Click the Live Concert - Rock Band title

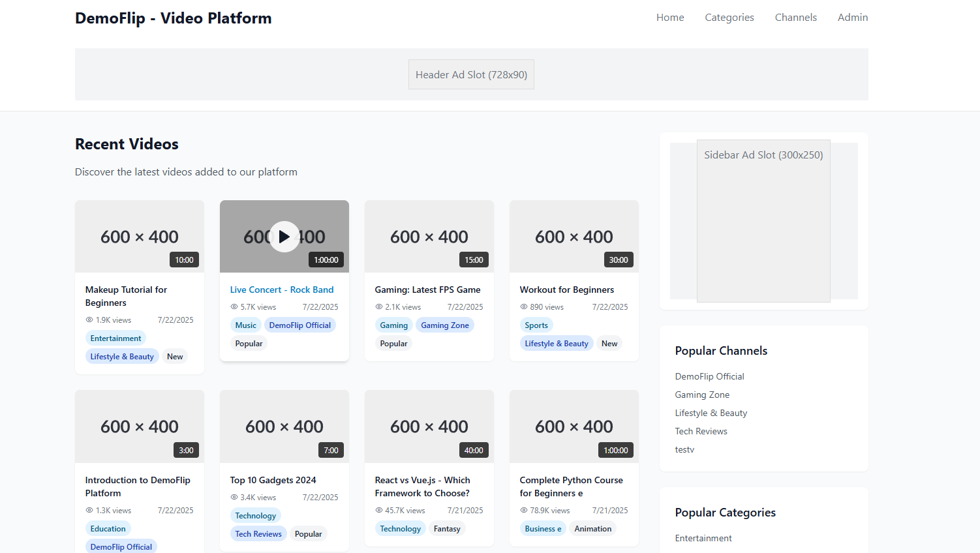pos(282,290)
